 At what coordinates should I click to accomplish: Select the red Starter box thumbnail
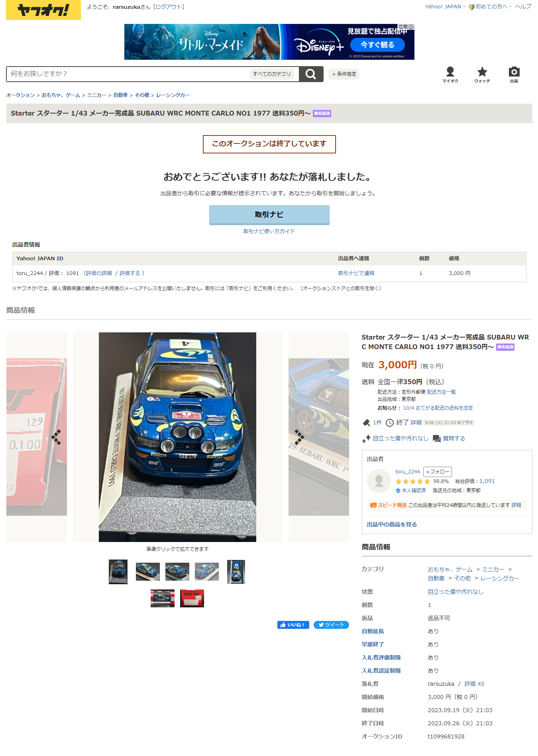(192, 598)
